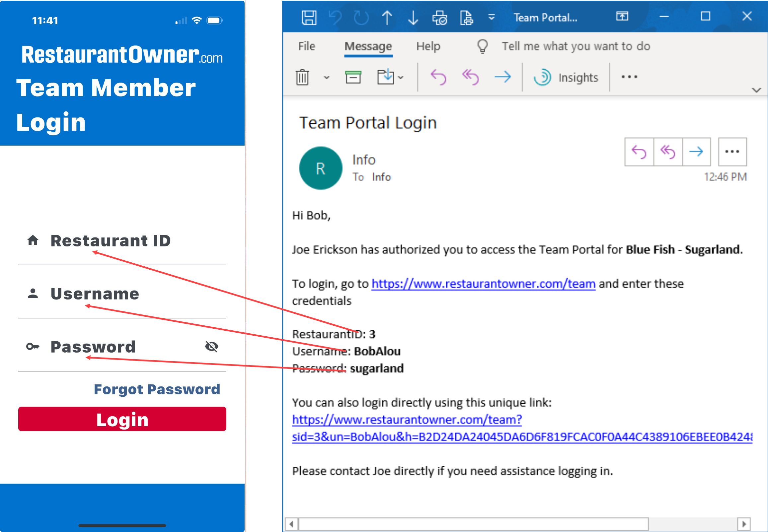Expand Customize Quick Access Toolbar dropdown
Viewport: 768px width, 532px height.
(492, 17)
